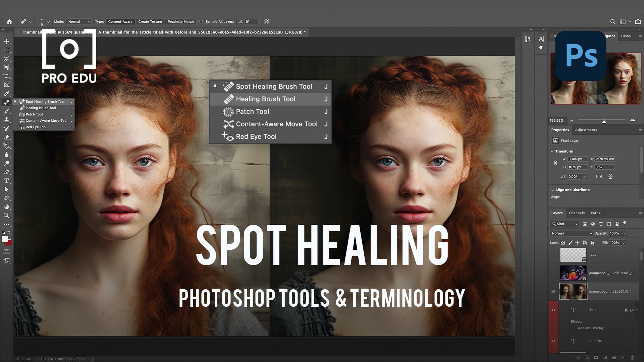Switch to the Channels tab
The image size is (644, 362).
577,213
